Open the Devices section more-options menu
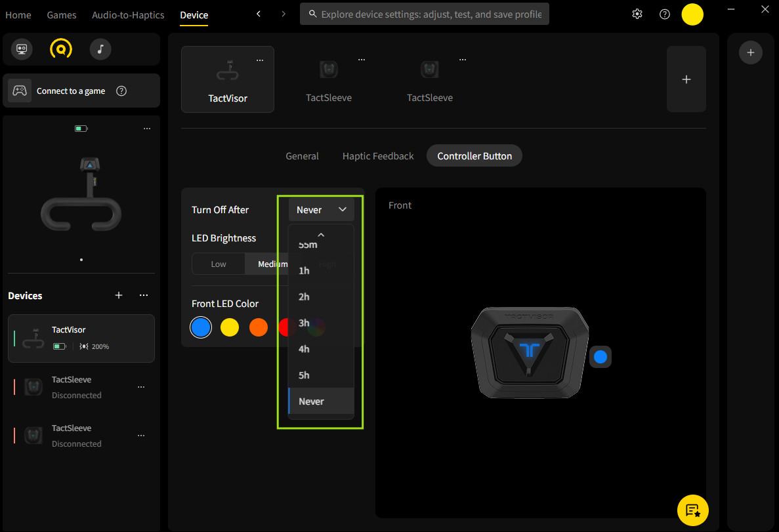 pyautogui.click(x=144, y=295)
